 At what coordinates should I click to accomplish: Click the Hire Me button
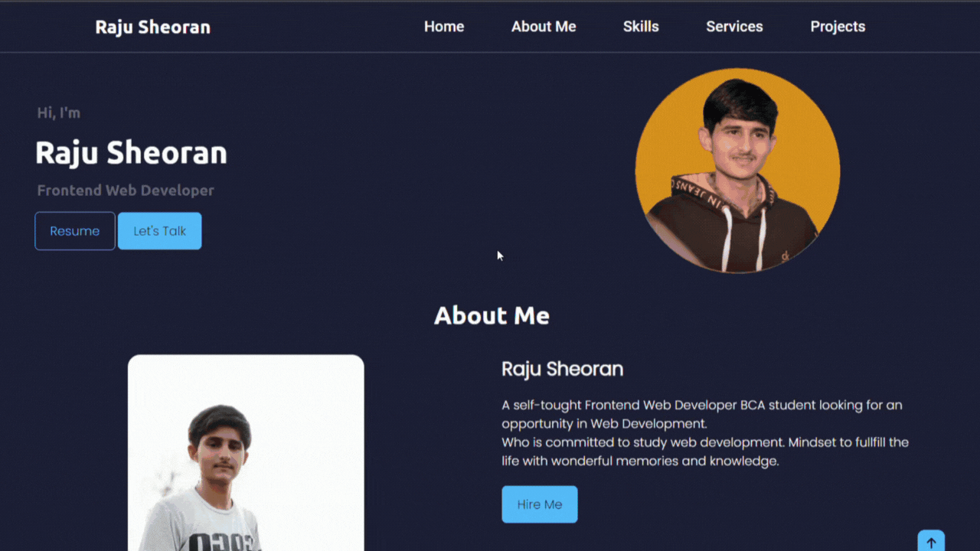tap(540, 504)
